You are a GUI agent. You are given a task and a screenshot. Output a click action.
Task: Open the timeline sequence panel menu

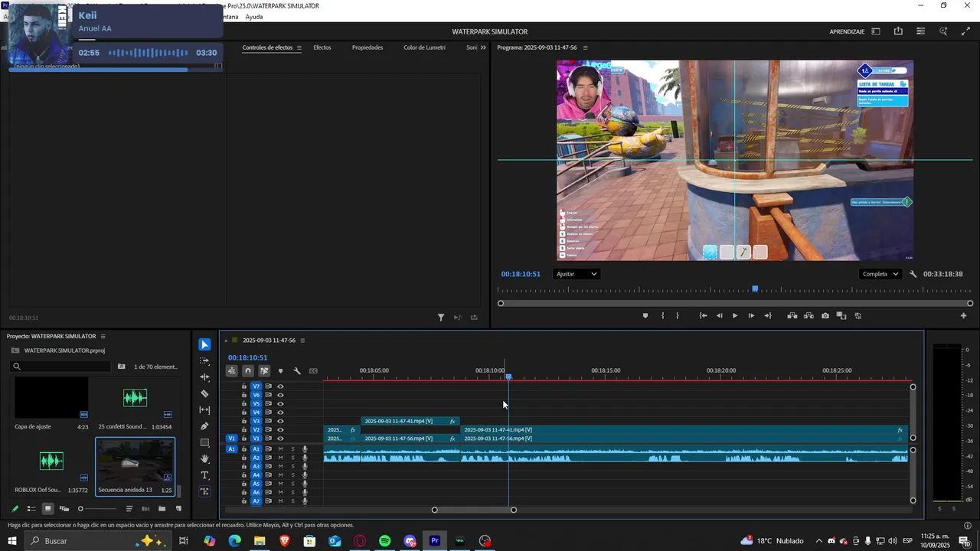tap(302, 341)
